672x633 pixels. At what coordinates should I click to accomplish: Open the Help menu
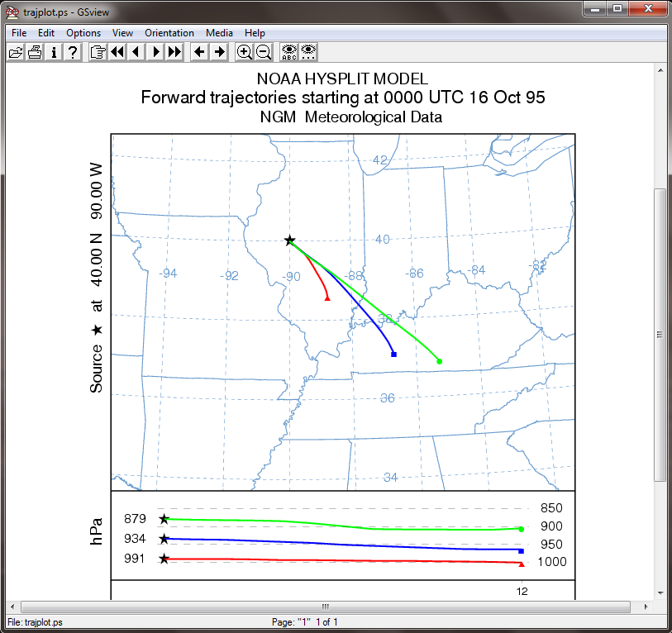point(255,33)
